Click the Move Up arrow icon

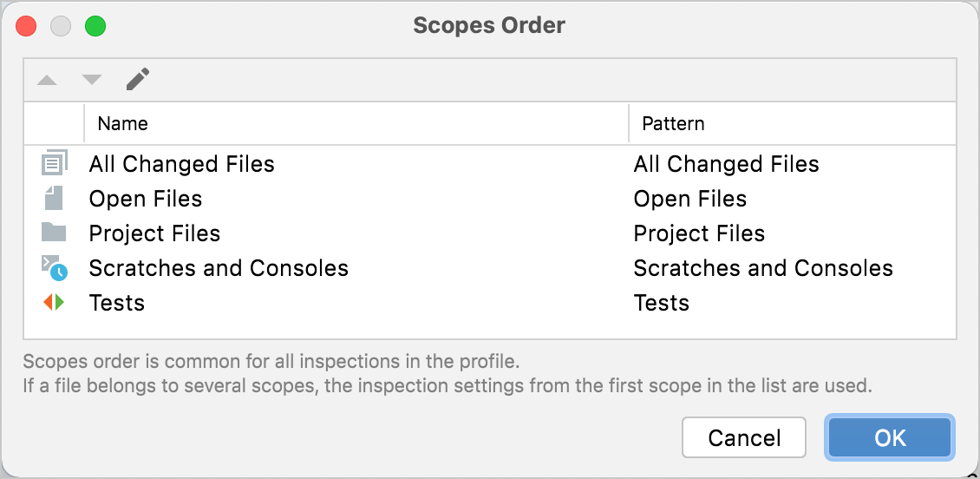[47, 81]
